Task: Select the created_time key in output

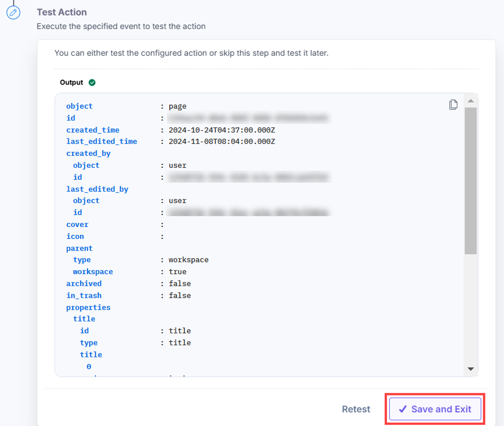Action: 93,130
